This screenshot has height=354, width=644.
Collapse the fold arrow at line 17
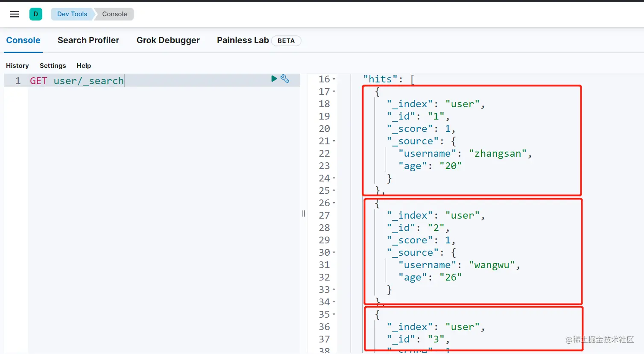pos(334,92)
